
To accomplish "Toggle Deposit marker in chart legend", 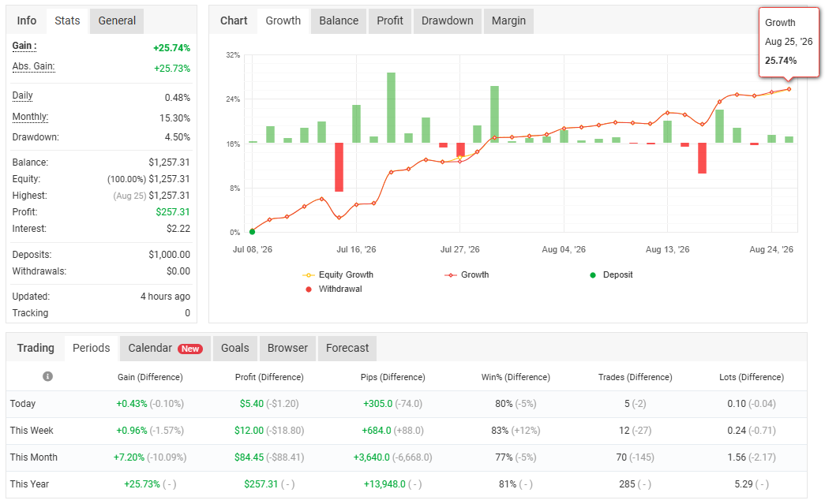I will click(611, 274).
